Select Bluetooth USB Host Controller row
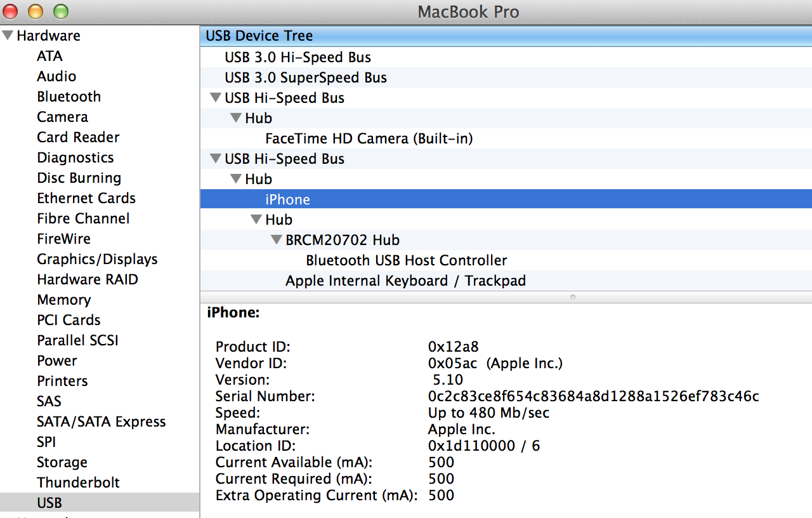The image size is (812, 518). 506,260
